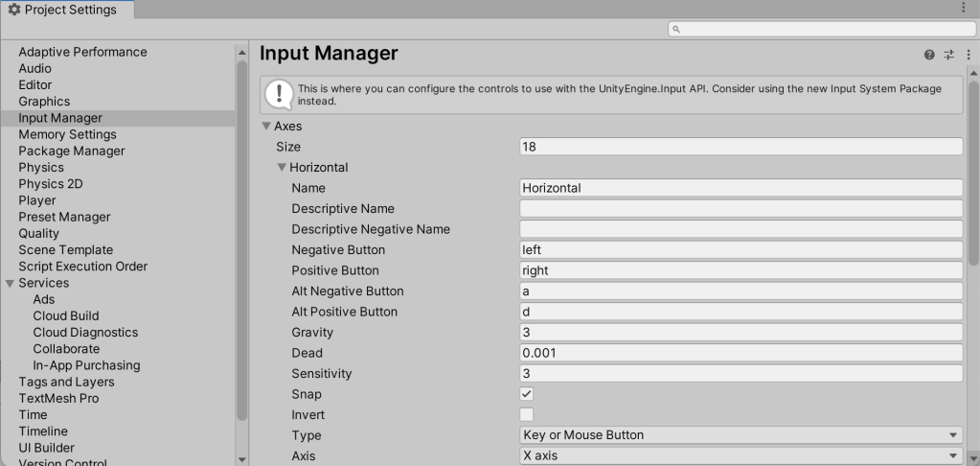Open Tags and Layers settings

(x=66, y=382)
